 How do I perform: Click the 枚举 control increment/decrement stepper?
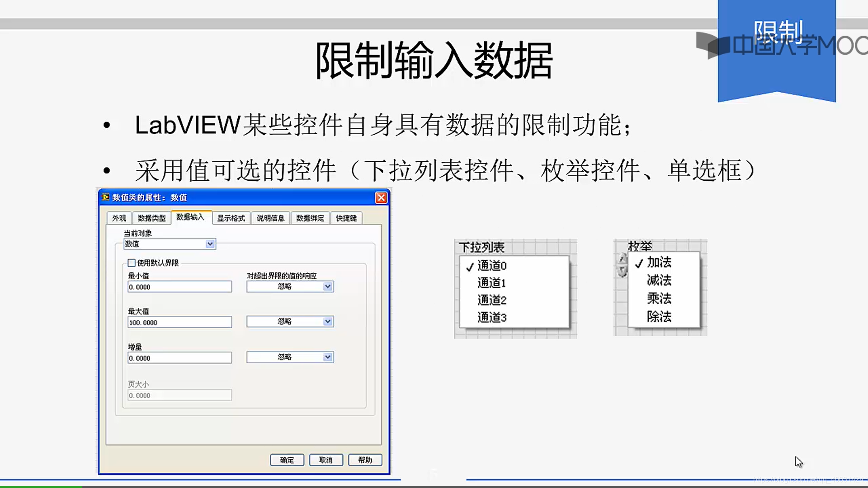coord(623,265)
